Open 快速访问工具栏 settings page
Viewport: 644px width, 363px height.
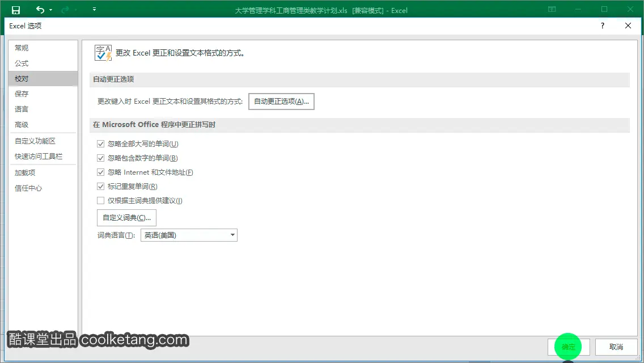coord(43,156)
